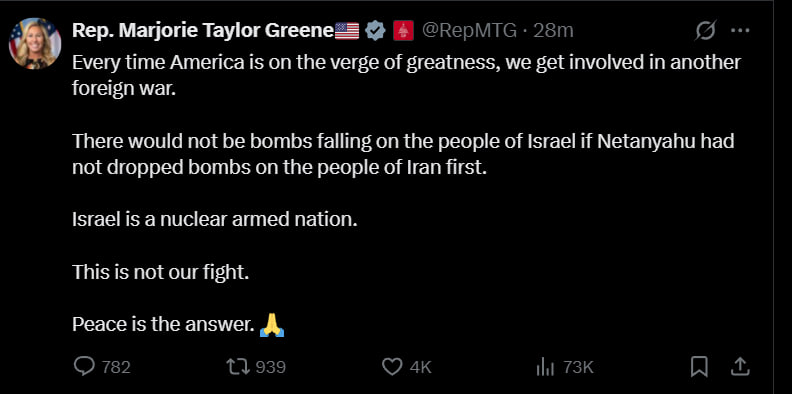Screen dimensions: 792x394
Task: Open the repost arrows menu
Action: (238, 367)
